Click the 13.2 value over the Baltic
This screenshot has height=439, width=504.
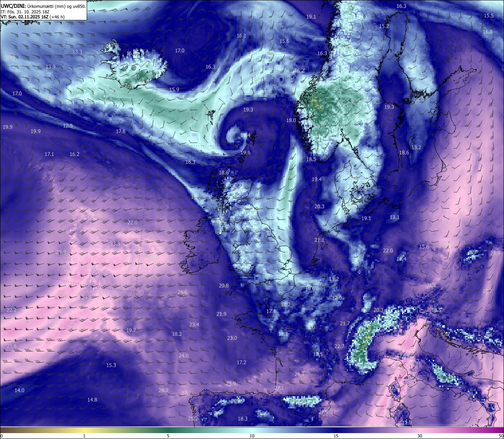[416, 147]
